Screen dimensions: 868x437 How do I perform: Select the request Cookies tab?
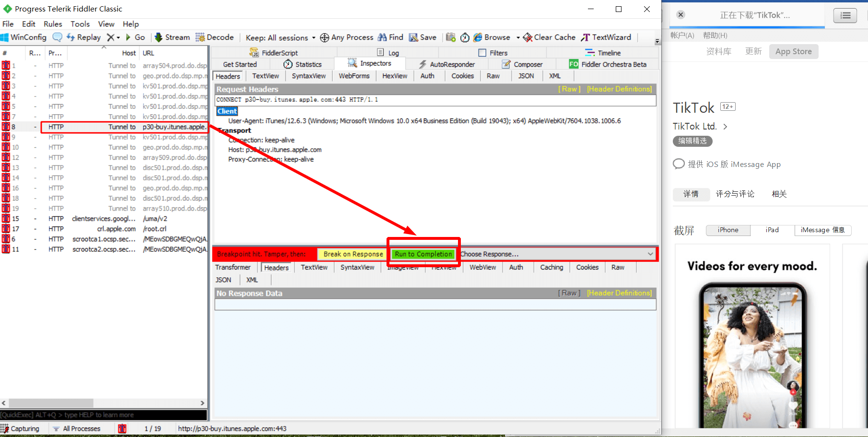463,76
